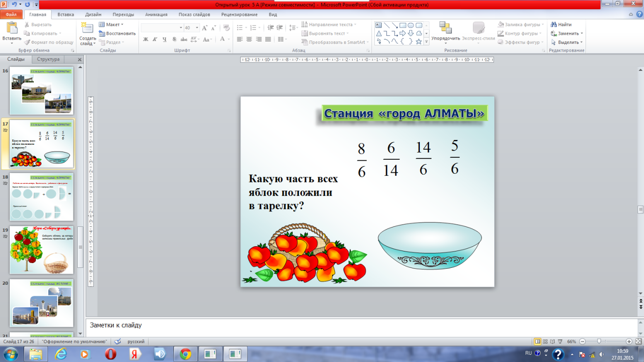Align text right in paragraph group

click(258, 40)
